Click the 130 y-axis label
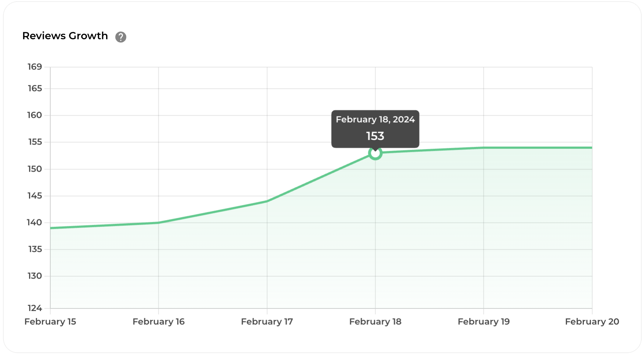Viewport: 644px width, 355px height. pos(35,276)
